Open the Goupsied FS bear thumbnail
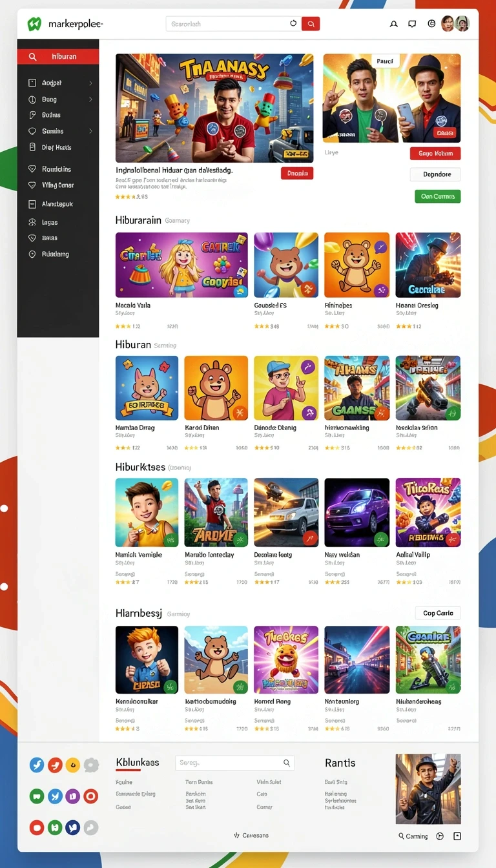Viewport: 496px width, 868px height. pyautogui.click(x=286, y=265)
